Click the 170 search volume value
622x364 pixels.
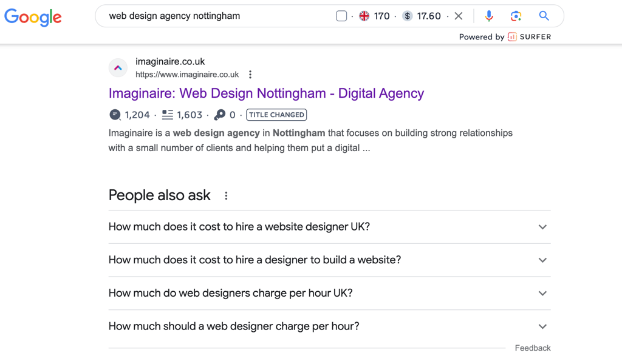tap(381, 16)
